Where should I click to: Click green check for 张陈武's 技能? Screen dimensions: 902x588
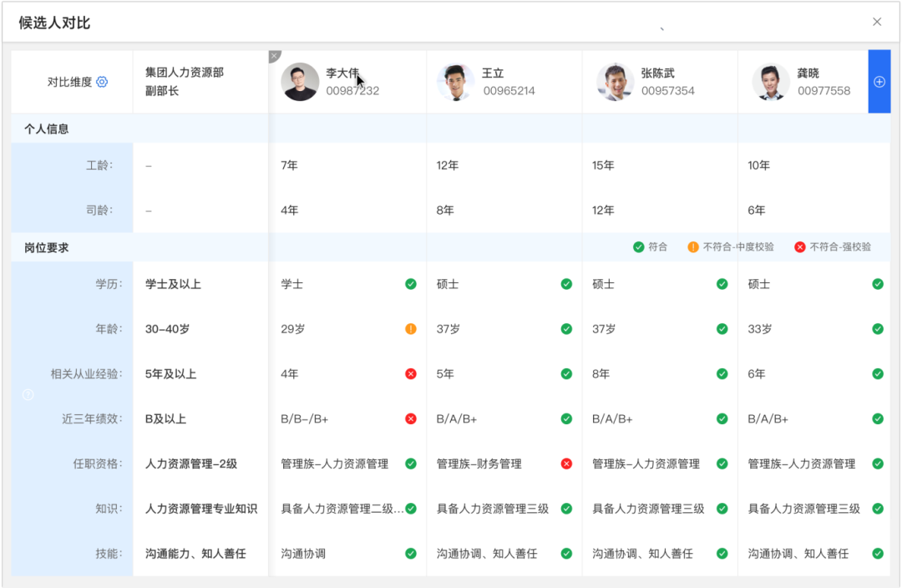click(722, 554)
